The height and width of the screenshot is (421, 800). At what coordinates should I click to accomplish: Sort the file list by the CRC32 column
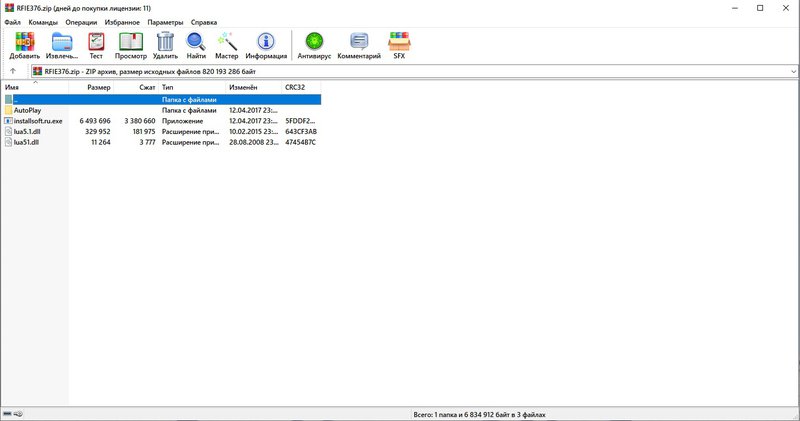pyautogui.click(x=301, y=87)
